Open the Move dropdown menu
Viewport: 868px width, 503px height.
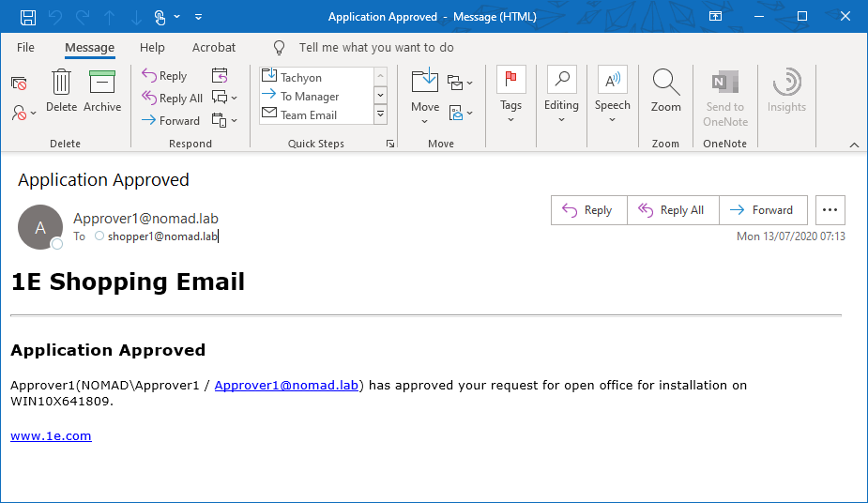tap(425, 94)
